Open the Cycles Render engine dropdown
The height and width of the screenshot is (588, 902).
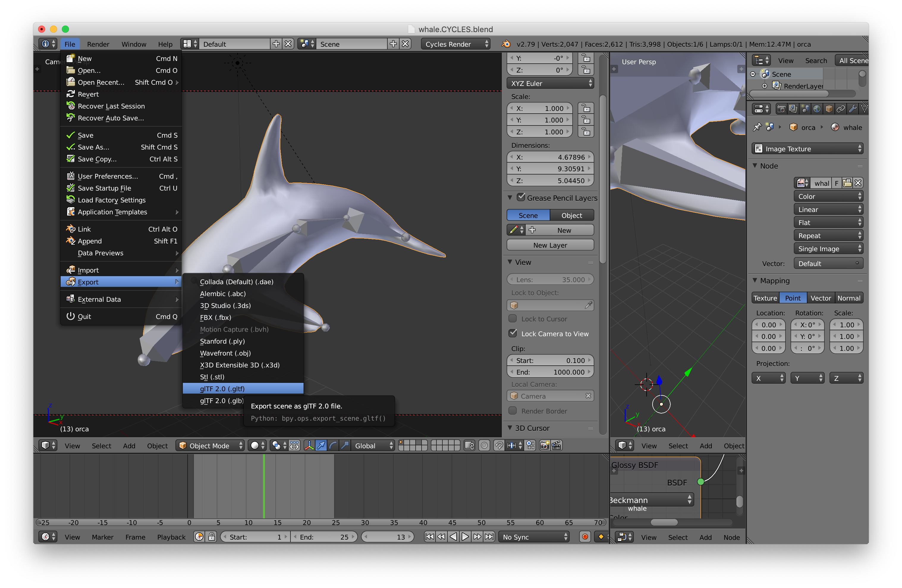455,44
